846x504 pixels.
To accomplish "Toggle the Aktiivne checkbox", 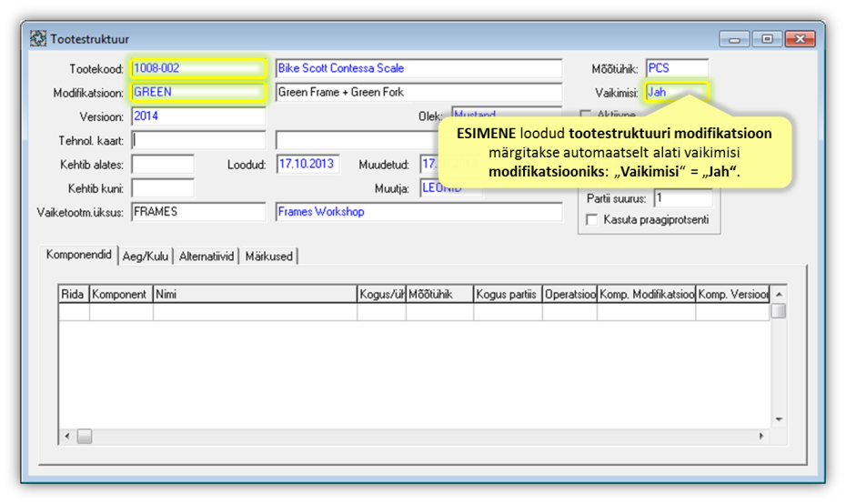I will coord(586,116).
